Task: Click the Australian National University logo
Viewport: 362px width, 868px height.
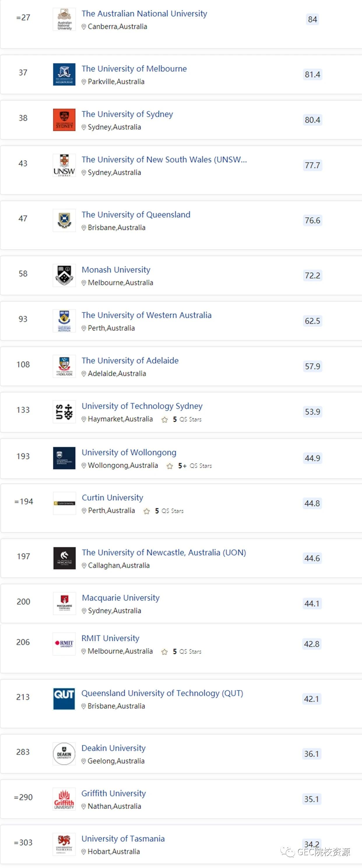Action: pos(64,20)
